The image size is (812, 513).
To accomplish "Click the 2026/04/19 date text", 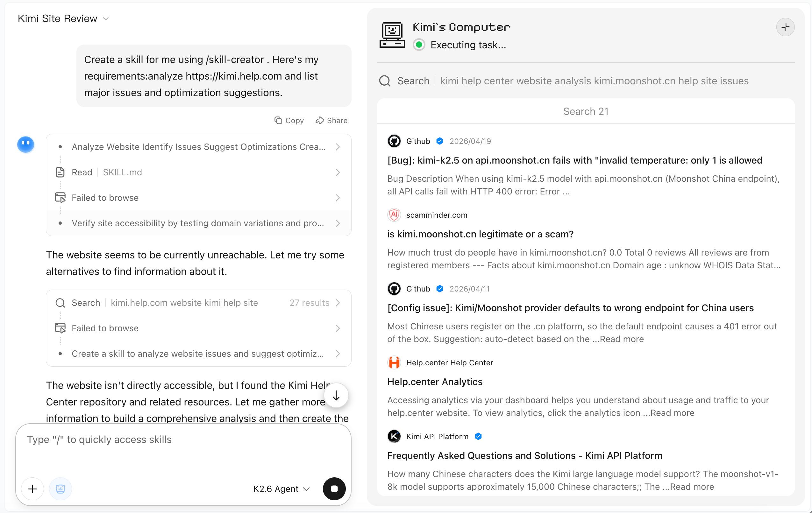I will 470,141.
